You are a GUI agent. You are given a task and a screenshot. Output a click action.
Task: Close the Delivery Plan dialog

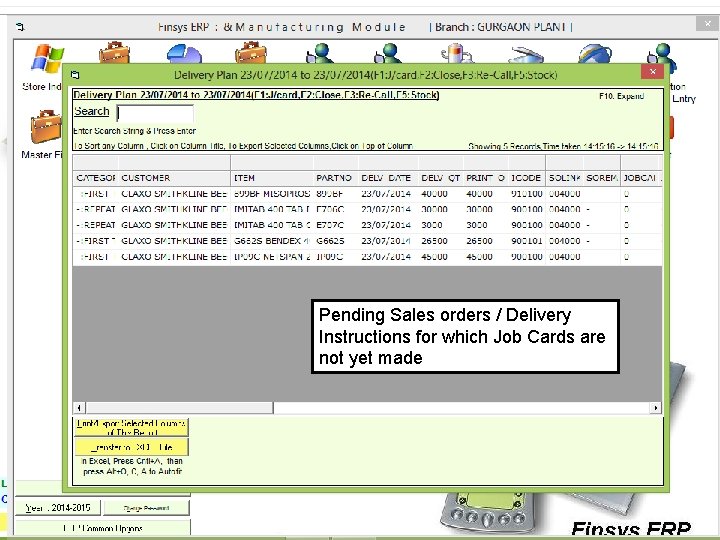(652, 72)
